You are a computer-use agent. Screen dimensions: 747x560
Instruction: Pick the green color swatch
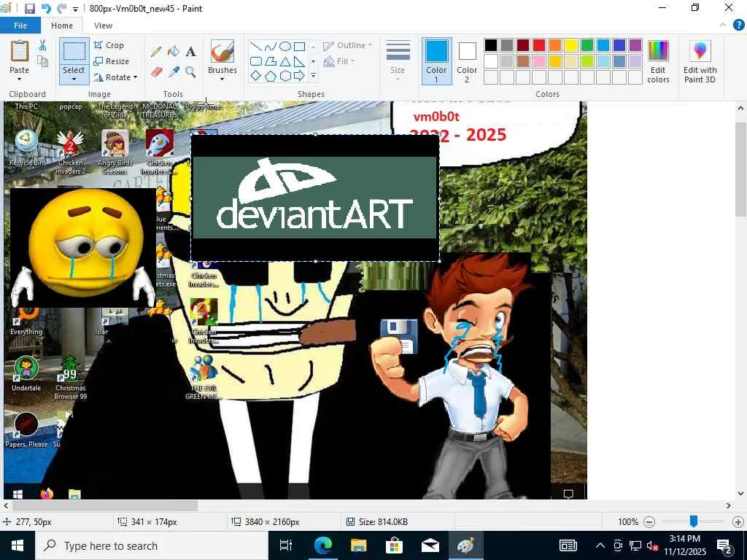587,45
